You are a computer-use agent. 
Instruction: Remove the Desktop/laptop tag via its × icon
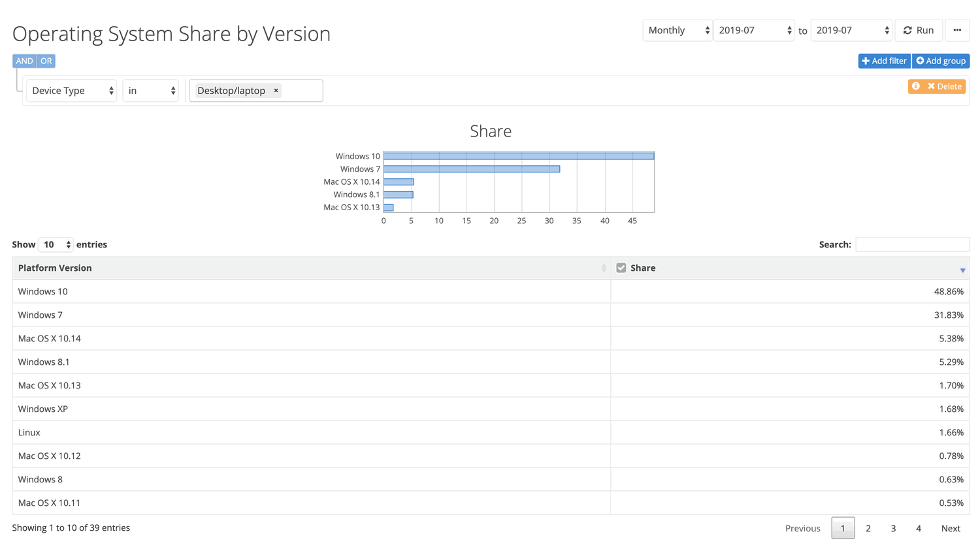coord(276,91)
